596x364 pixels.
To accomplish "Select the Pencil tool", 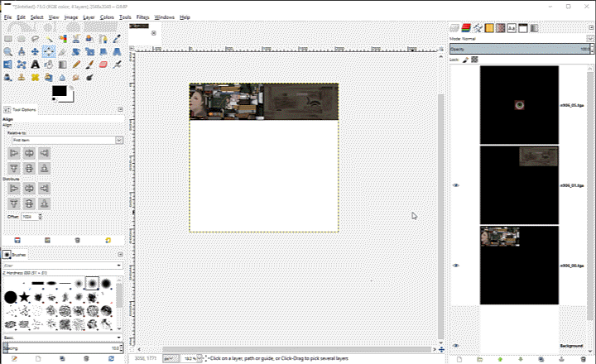I will click(77, 65).
